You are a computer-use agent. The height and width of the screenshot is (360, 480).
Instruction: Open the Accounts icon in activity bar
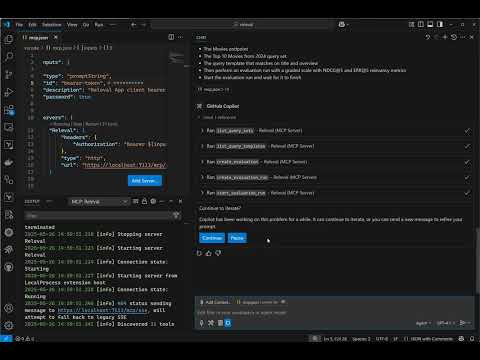(x=9, y=308)
